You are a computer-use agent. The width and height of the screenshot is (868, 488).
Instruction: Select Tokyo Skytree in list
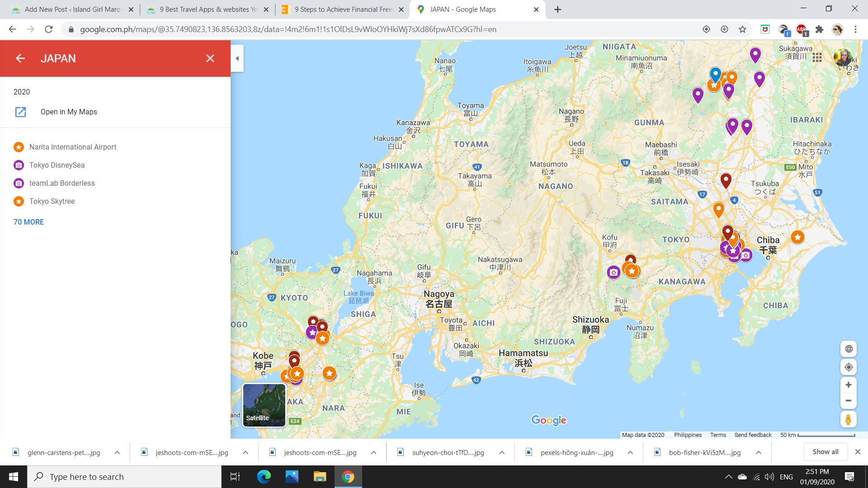[x=52, y=201]
